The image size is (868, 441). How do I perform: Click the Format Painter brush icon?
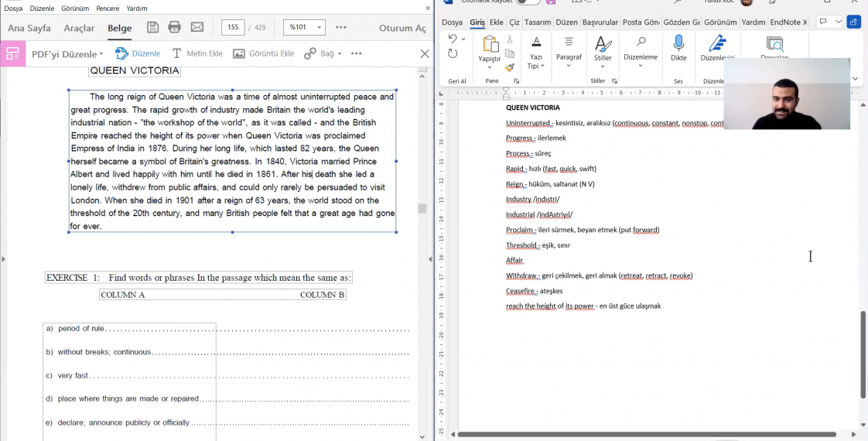click(510, 68)
